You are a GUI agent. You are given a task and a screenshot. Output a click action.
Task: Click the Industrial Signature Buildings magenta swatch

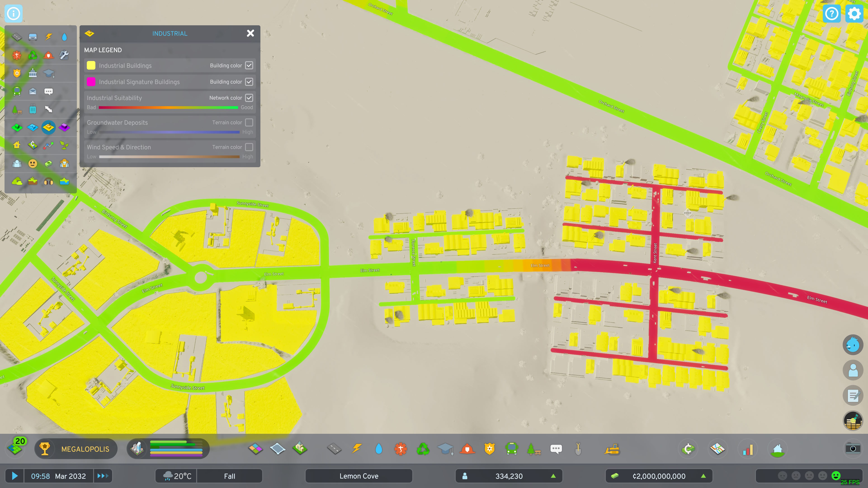point(91,82)
